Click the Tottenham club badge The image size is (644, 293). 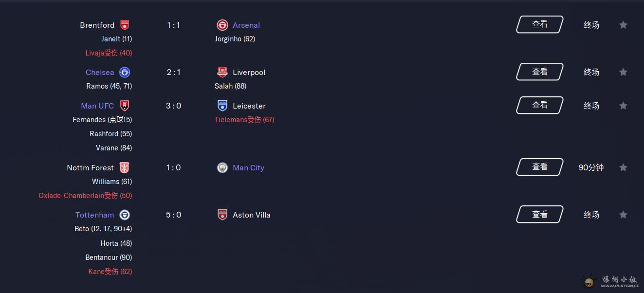click(x=125, y=215)
